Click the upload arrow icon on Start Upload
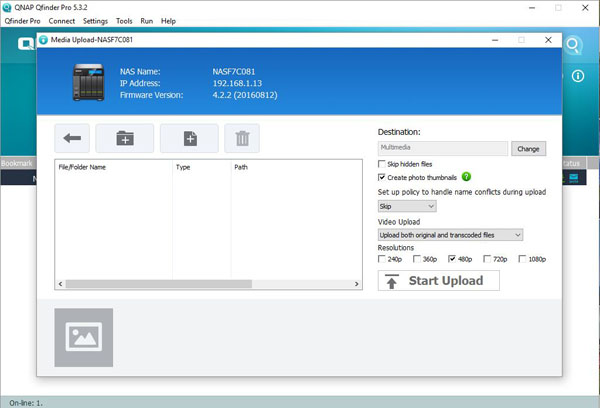This screenshot has height=408, width=600. click(391, 281)
